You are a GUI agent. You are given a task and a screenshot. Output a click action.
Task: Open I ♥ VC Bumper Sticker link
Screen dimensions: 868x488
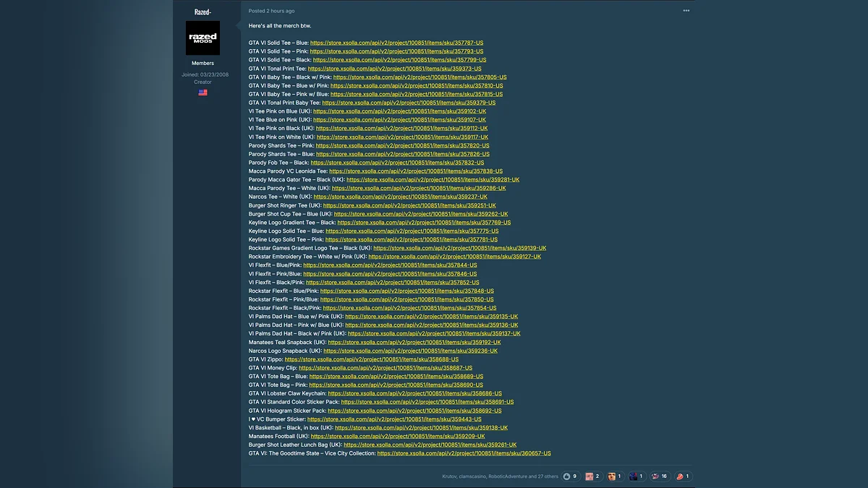(394, 419)
